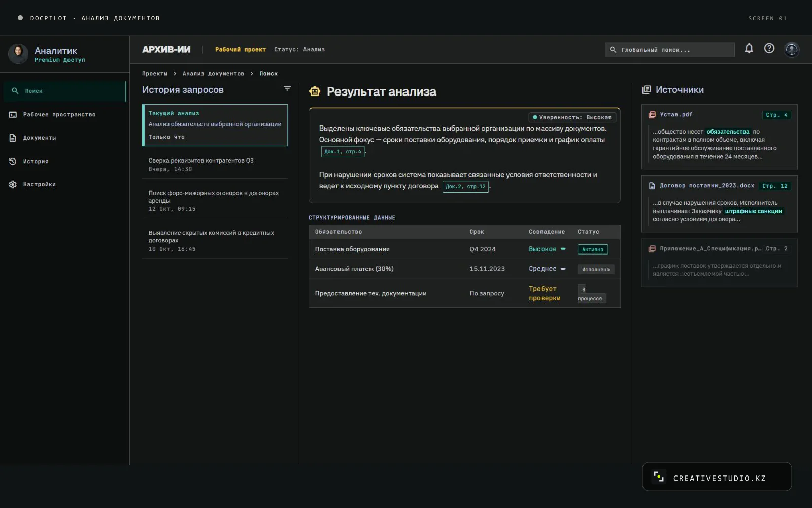Image resolution: width=812 pixels, height=508 pixels.
Task: Open the notifications bell
Action: (x=749, y=49)
